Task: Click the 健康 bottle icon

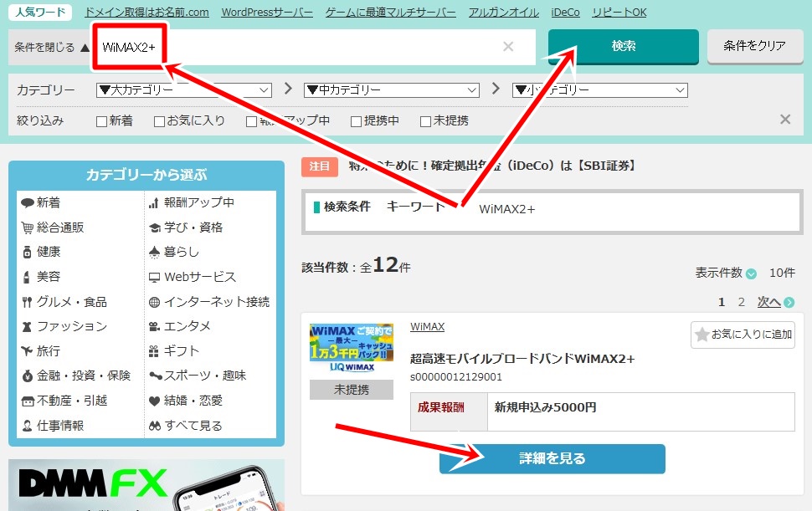Action: coord(28,253)
